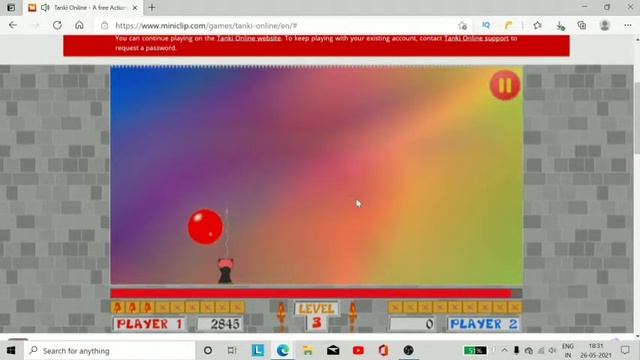Click the Player 1 score 2845

tap(220, 324)
